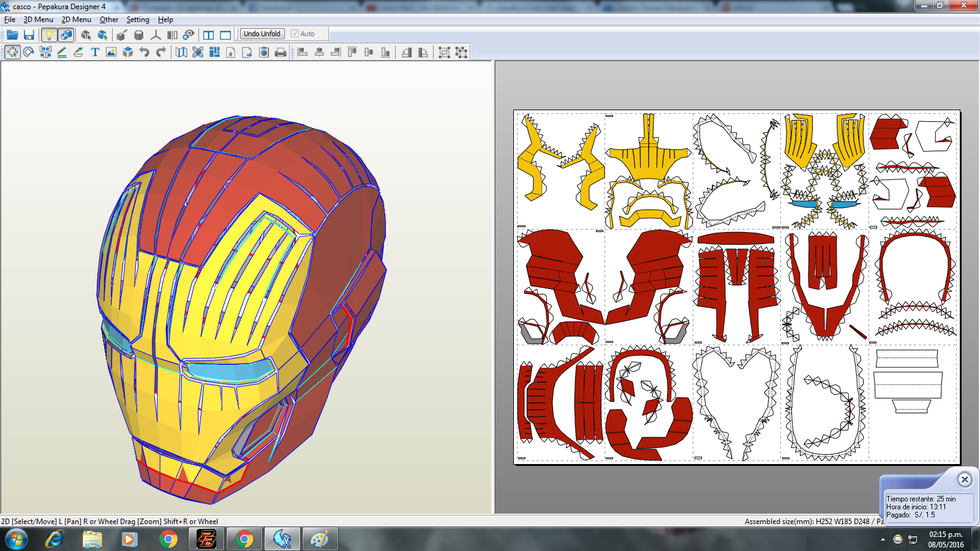The image size is (980, 551).
Task: Toggle the texture display cube icon
Action: [66, 35]
